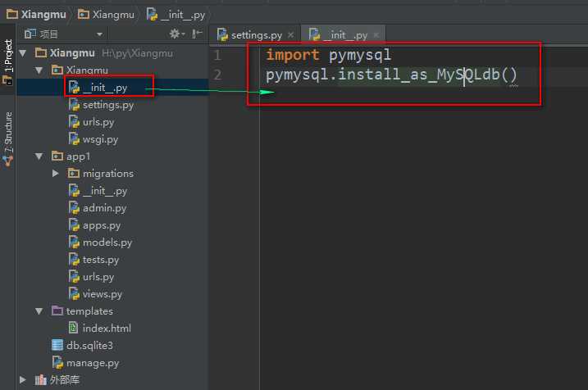This screenshot has height=390, width=588.
Task: Click editor line number 1 in gutter
Action: (217, 56)
